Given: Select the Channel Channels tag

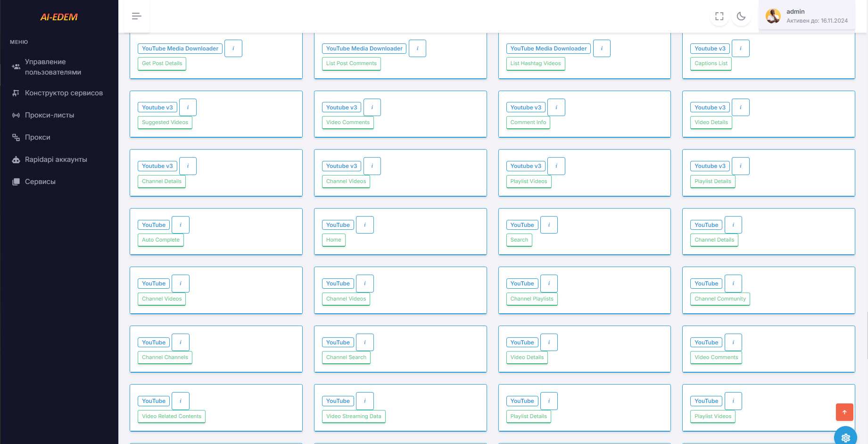Looking at the screenshot, I should (x=165, y=358).
